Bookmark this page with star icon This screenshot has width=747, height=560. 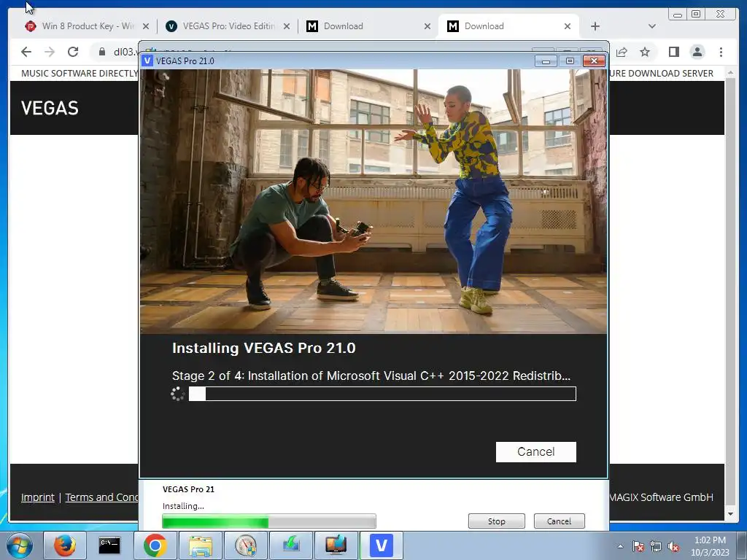point(645,52)
